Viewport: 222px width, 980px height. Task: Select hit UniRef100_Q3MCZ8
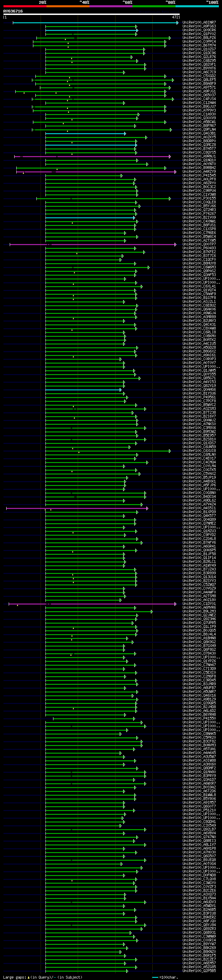tap(199, 145)
